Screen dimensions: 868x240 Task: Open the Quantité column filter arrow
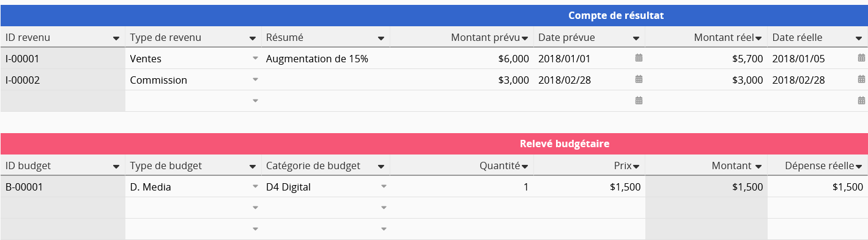(524, 167)
